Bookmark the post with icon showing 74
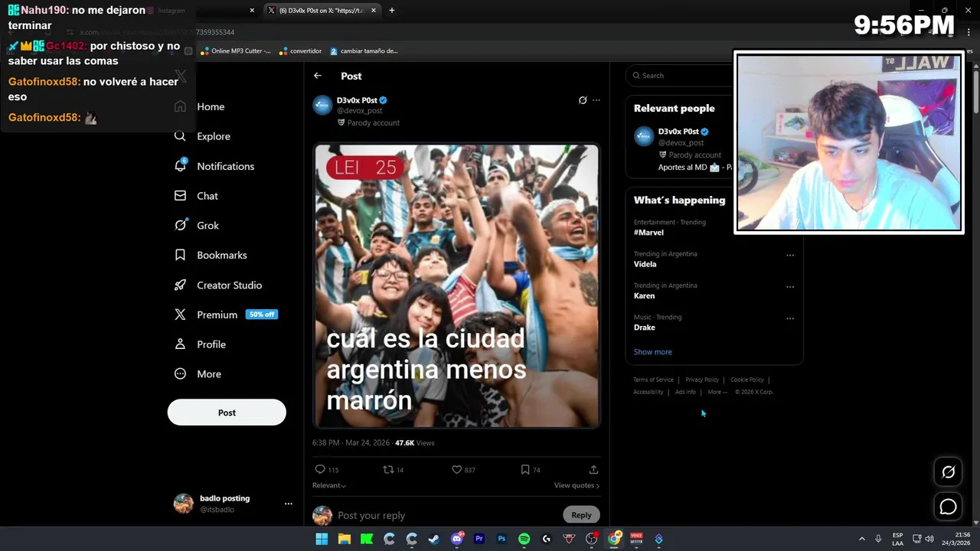Viewport: 980px width, 551px height. [x=530, y=469]
